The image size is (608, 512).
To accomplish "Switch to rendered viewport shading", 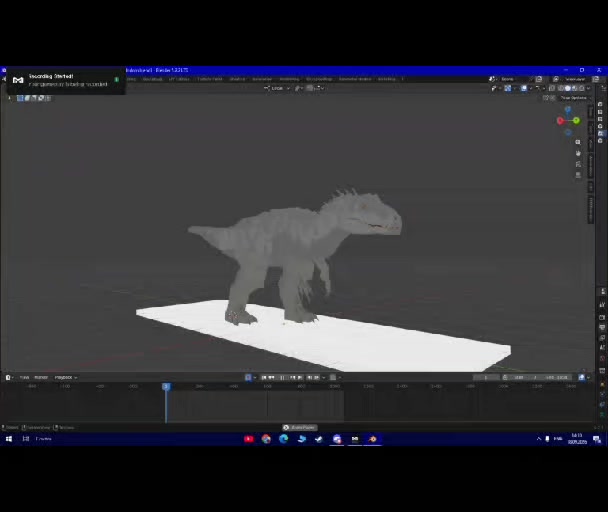I will point(581,88).
